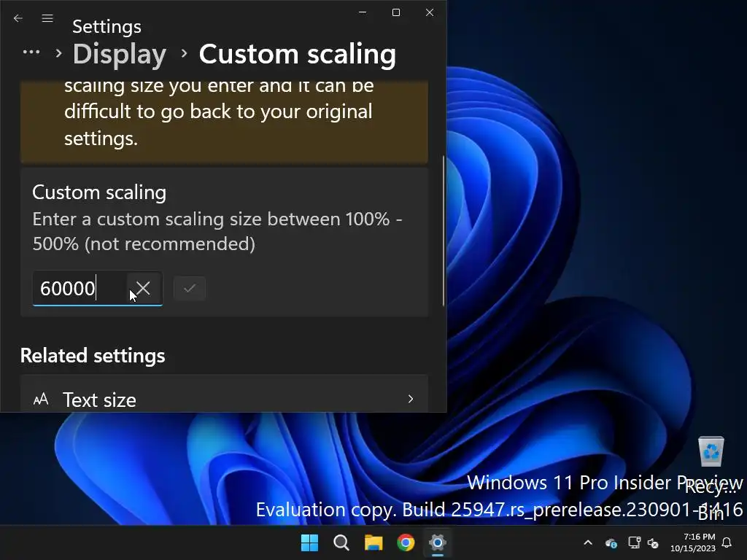Click the OneDrive cloud tray icon
Viewport: 747px width, 560px height.
pos(611,542)
